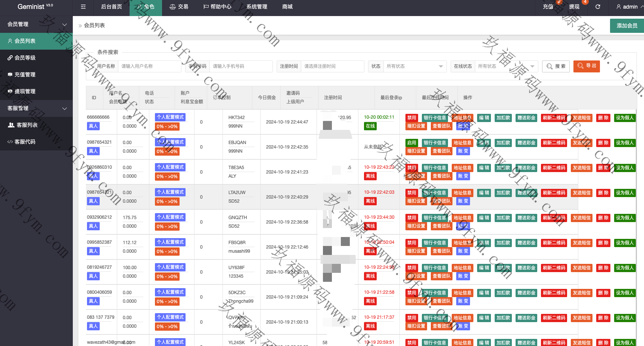Open Customer Service Code sidebar item
644x346 pixels.
point(25,142)
